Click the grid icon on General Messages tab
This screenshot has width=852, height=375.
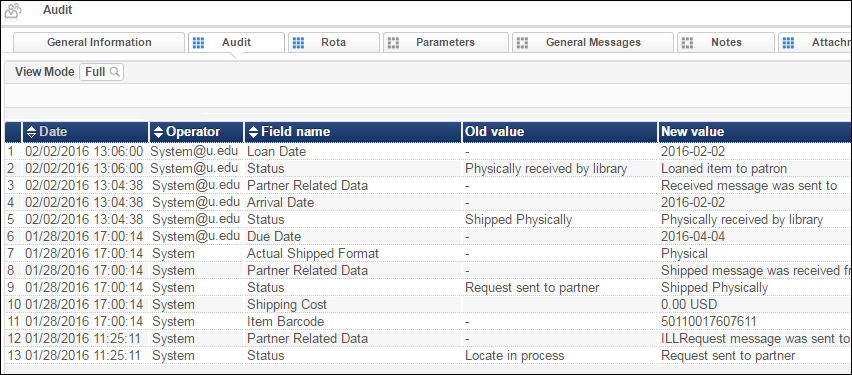(522, 42)
